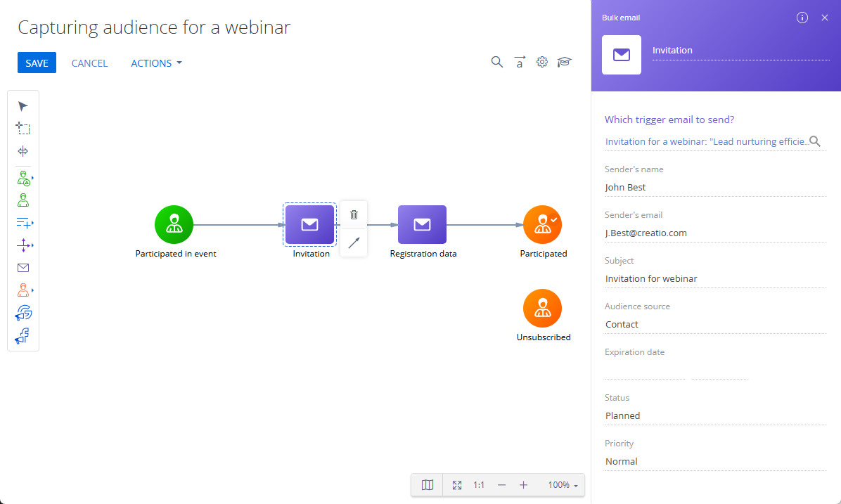Activate the marquee selection tool
Screen dimensions: 841x504
click(23, 128)
